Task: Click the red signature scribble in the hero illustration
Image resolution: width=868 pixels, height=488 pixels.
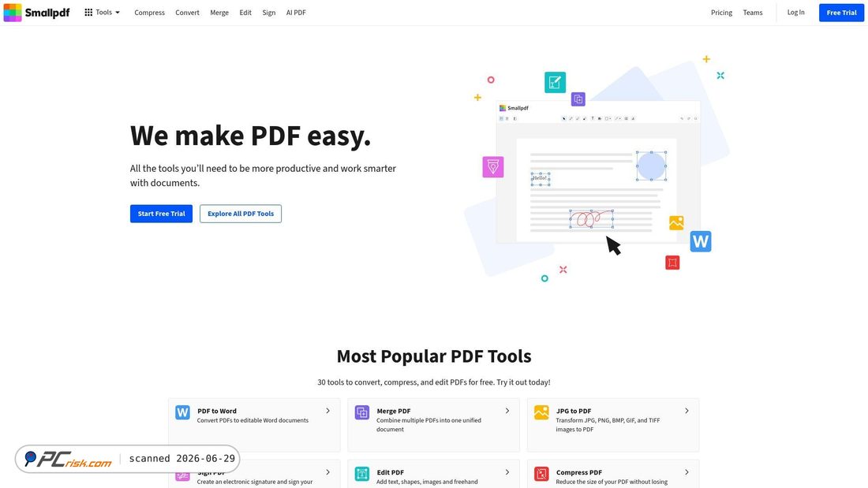Action: (x=591, y=218)
